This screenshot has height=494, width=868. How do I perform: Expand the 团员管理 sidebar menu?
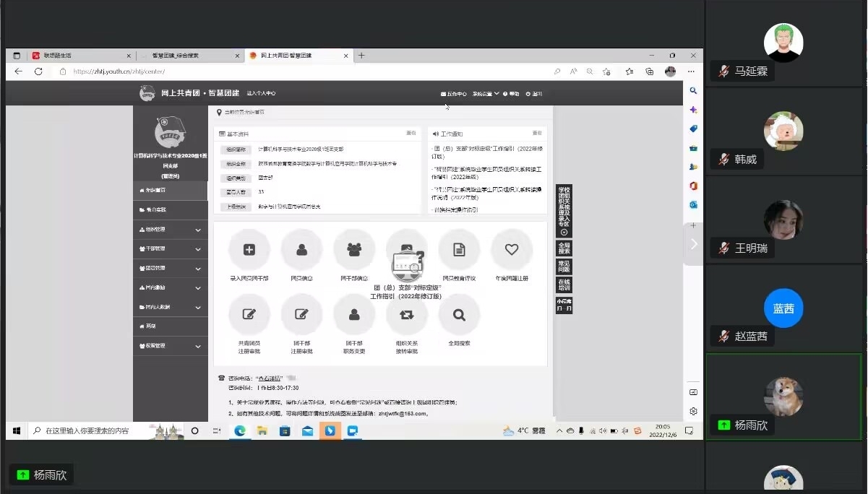click(171, 269)
